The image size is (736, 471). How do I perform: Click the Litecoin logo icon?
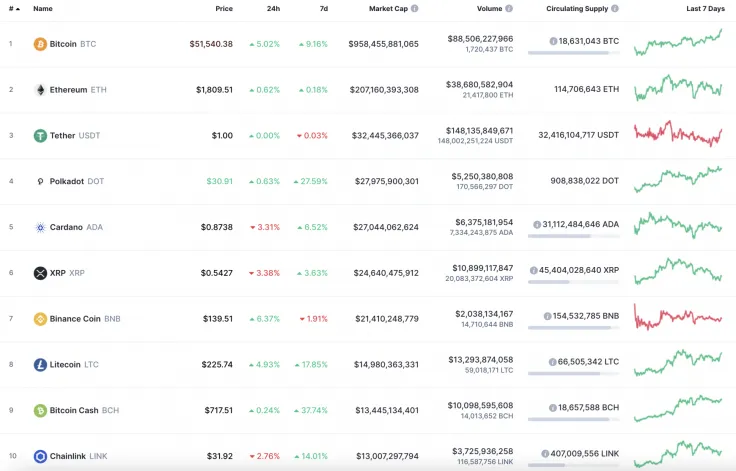40,364
